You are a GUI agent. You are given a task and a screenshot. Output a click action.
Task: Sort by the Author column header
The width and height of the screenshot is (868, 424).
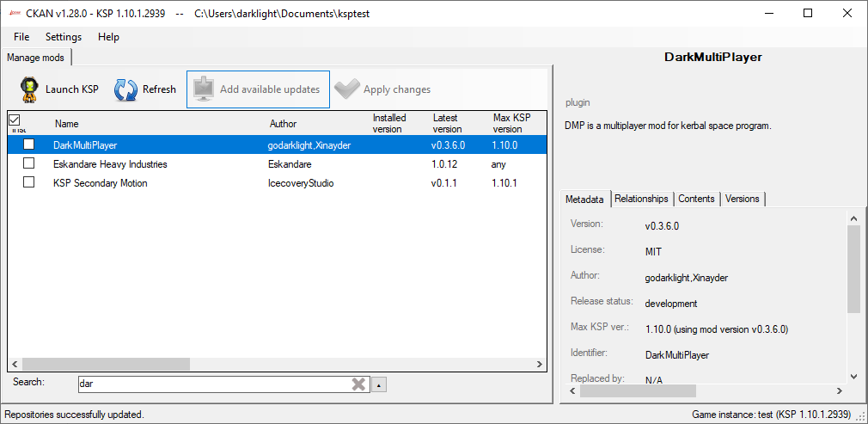pyautogui.click(x=284, y=124)
